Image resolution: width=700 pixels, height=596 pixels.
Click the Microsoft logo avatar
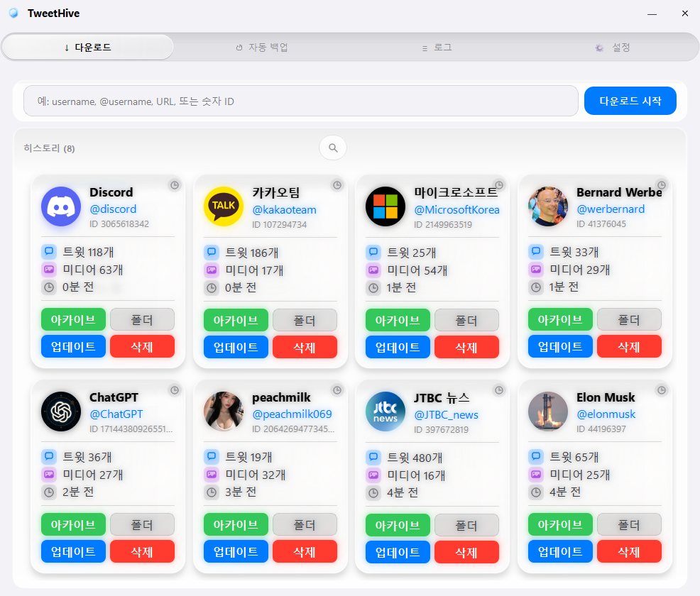pyautogui.click(x=385, y=206)
